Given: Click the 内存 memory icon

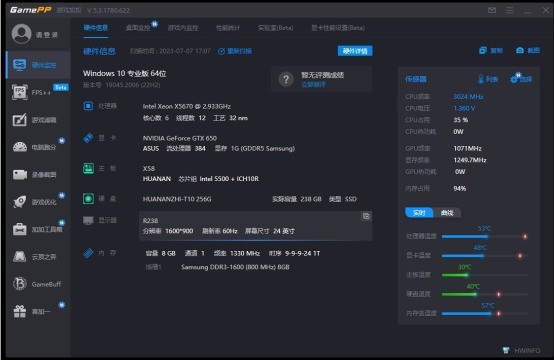Looking at the screenshot, I should click(x=88, y=253).
